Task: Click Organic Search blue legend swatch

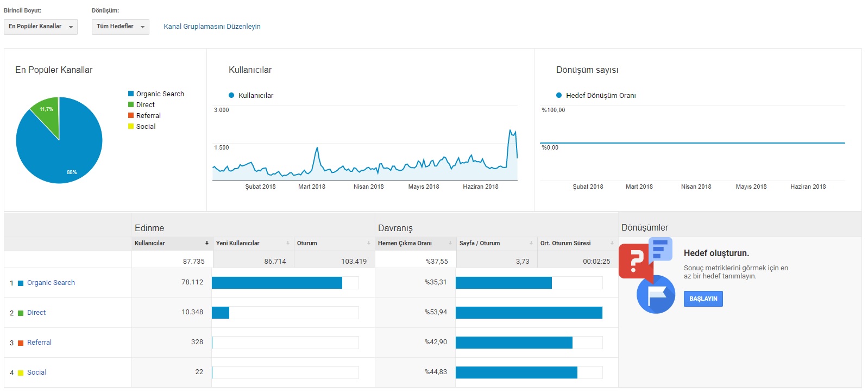Action: tap(131, 94)
